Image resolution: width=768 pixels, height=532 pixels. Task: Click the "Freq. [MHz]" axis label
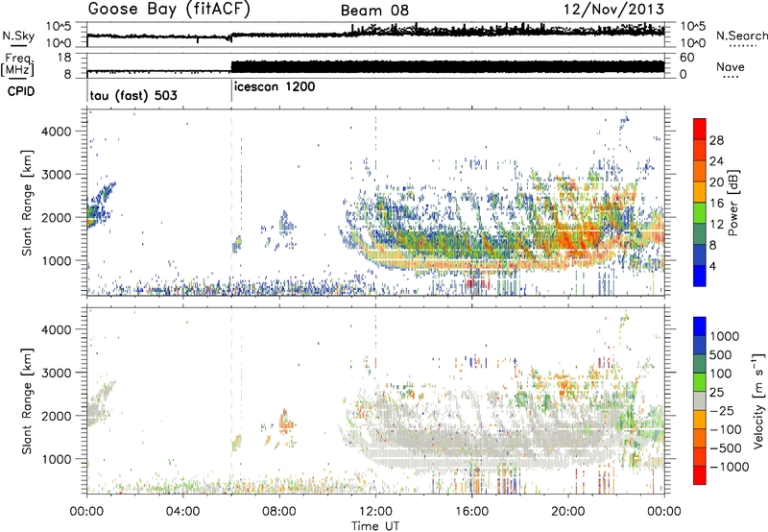point(18,64)
